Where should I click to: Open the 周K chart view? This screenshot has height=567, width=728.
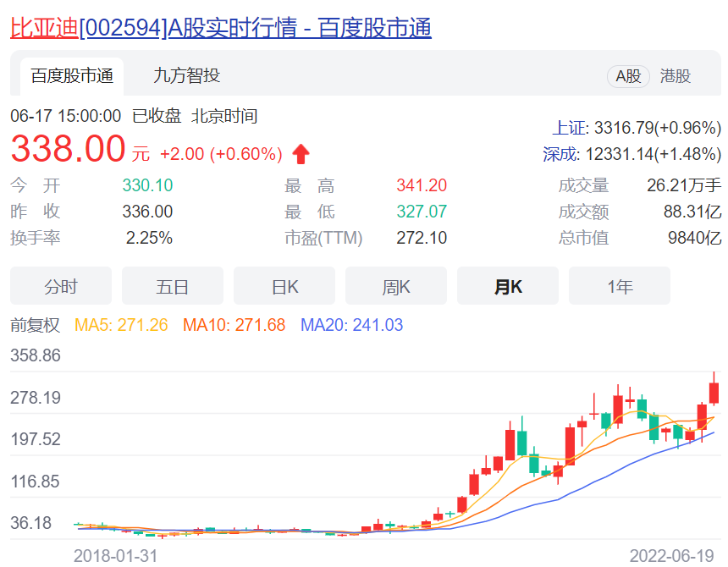(x=396, y=286)
